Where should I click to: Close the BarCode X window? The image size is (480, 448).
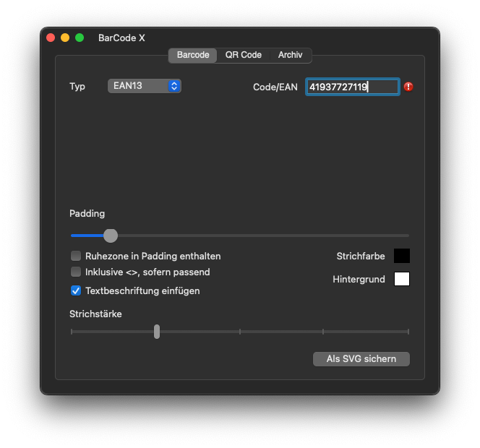click(x=51, y=38)
